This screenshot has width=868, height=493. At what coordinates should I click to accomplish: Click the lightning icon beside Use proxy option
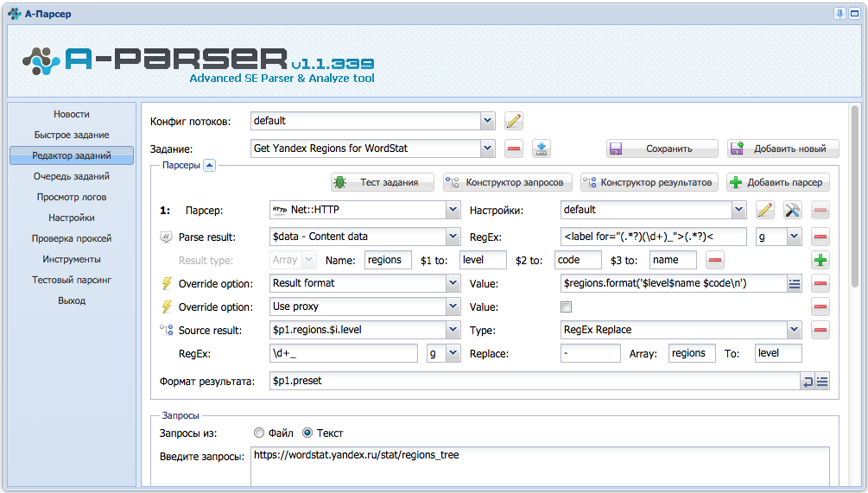pyautogui.click(x=167, y=307)
